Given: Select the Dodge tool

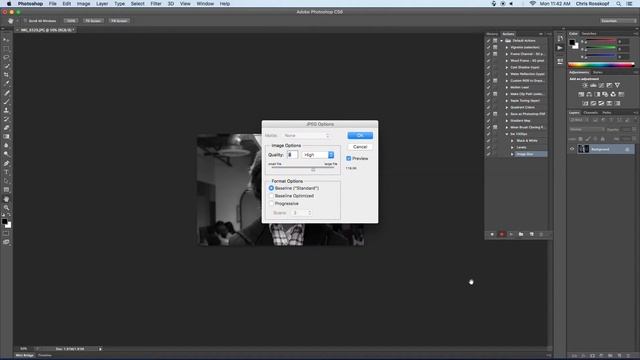Looking at the screenshot, I should 6,154.
